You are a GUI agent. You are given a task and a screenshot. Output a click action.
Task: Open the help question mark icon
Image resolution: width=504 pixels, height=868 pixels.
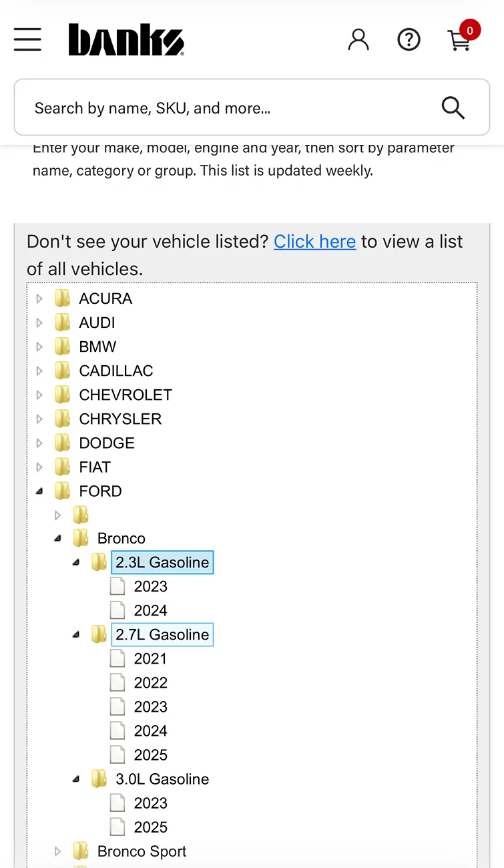point(409,40)
